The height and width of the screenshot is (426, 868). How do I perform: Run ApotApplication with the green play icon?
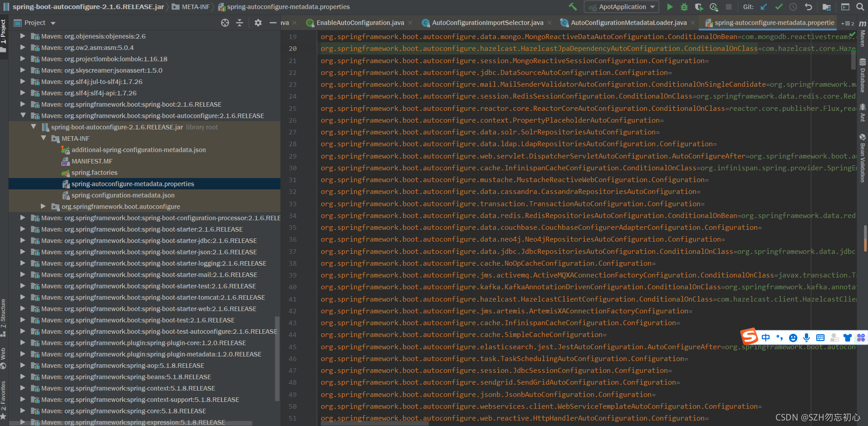tap(670, 7)
